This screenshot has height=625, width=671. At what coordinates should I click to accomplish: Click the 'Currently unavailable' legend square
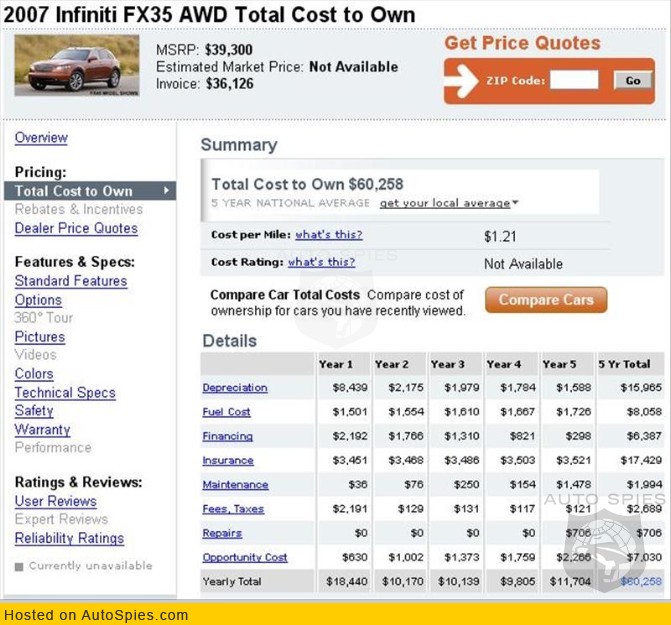[19, 567]
